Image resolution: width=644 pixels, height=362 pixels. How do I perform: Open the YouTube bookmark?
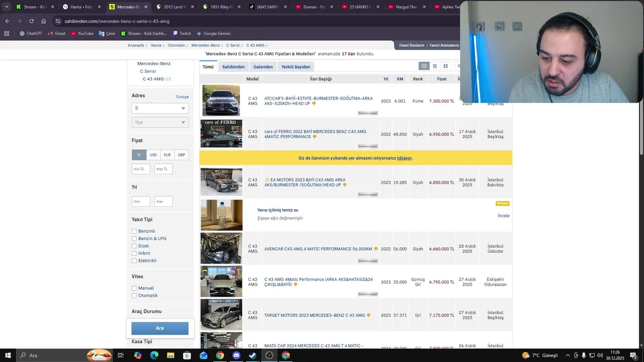[82, 34]
